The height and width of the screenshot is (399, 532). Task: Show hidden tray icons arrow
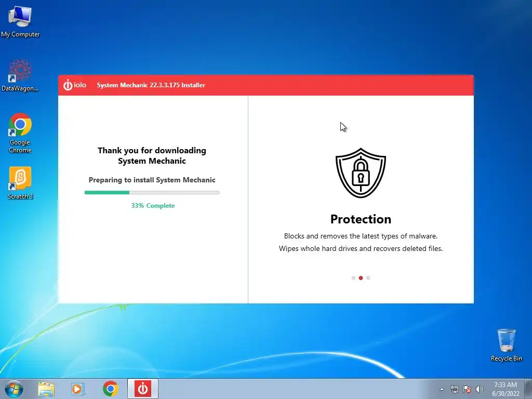click(x=442, y=389)
